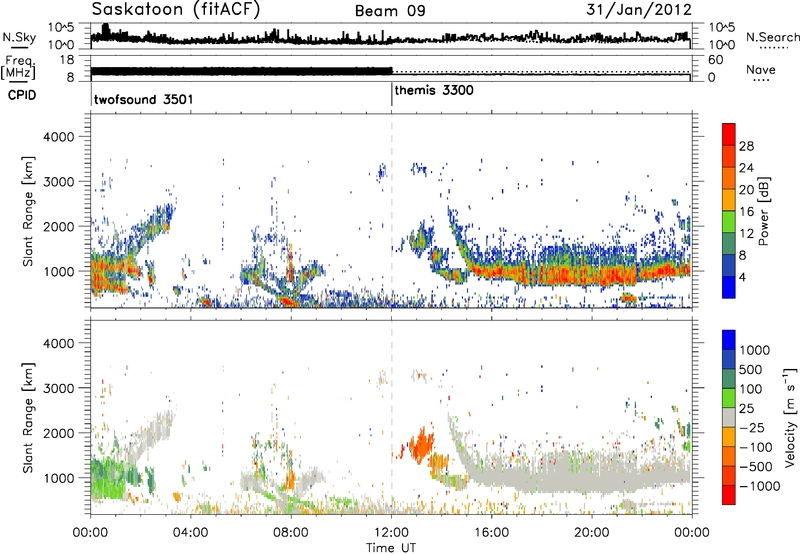This screenshot has width=800, height=554.
Task: Click the 'Slant Range [km]' label of the velocity panel
Action: [x=28, y=417]
